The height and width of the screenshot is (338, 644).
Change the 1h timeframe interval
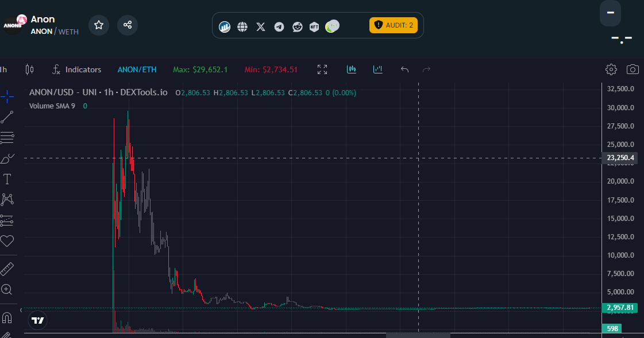pyautogui.click(x=3, y=69)
